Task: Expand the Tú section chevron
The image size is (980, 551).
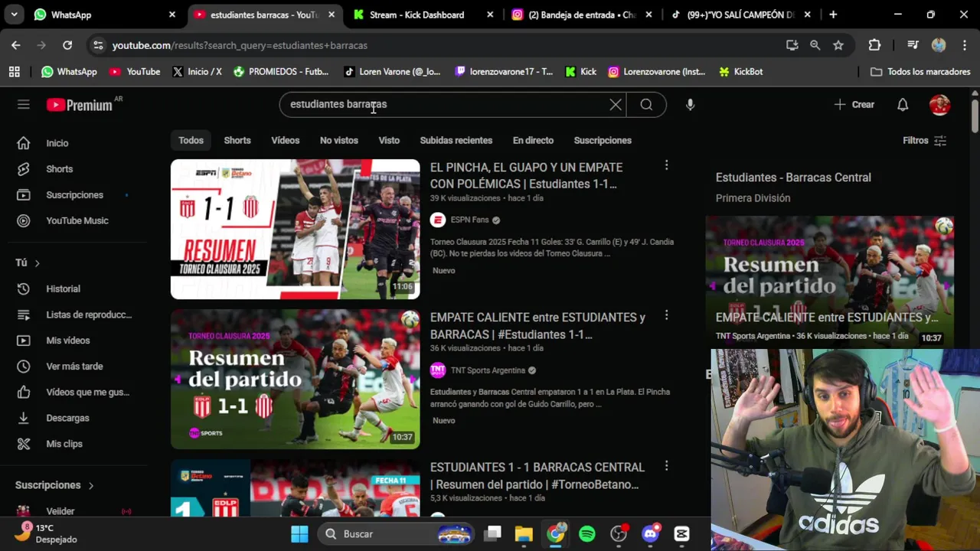Action: (x=37, y=263)
